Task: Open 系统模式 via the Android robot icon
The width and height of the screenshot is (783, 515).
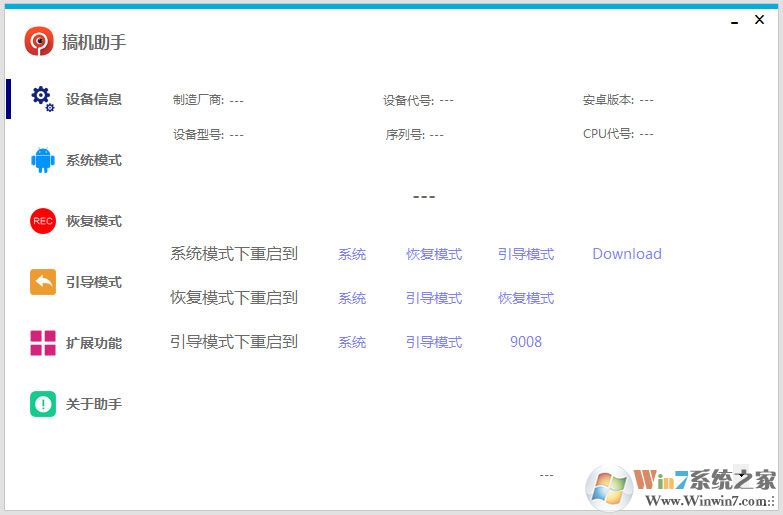Action: (x=42, y=160)
